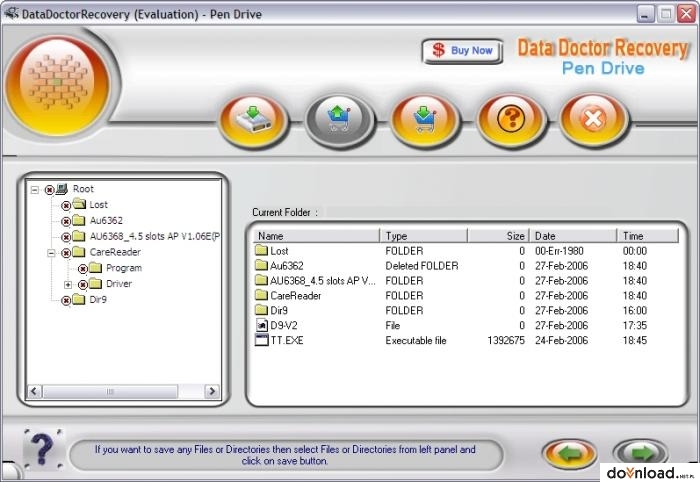700x482 pixels.
Task: Click the 1392675 size value
Action: coord(506,341)
